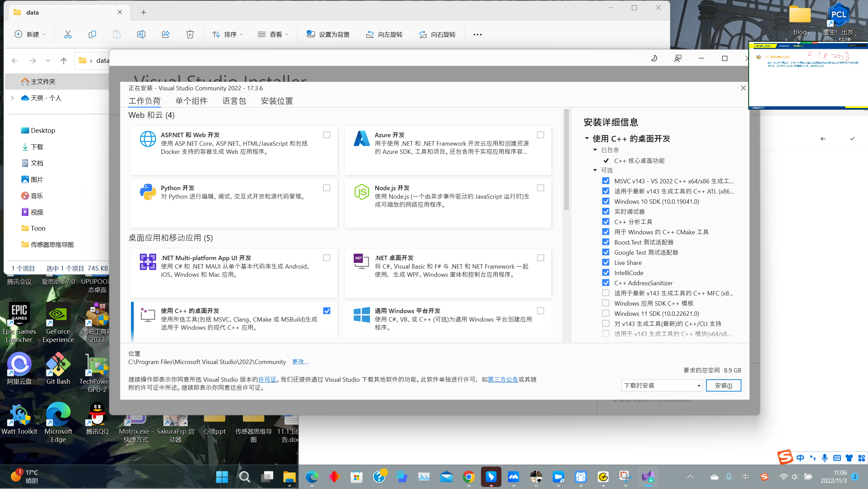Screen dimensions: 868x489
Task: Toggle dark theme moon icon in Visual Studio Installer
Action: pos(654,58)
